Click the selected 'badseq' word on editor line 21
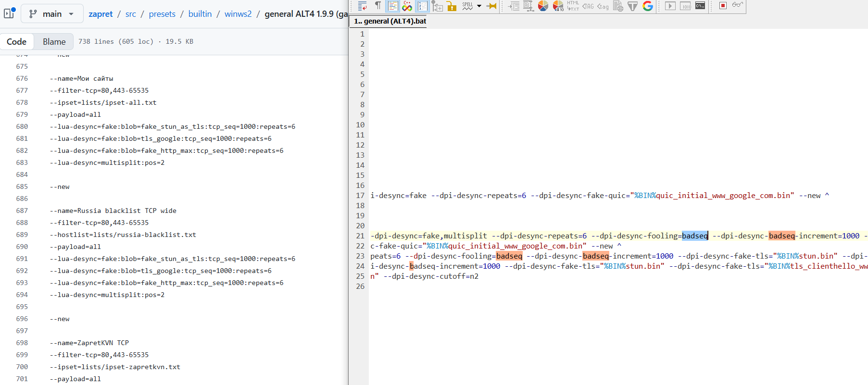 (x=695, y=236)
